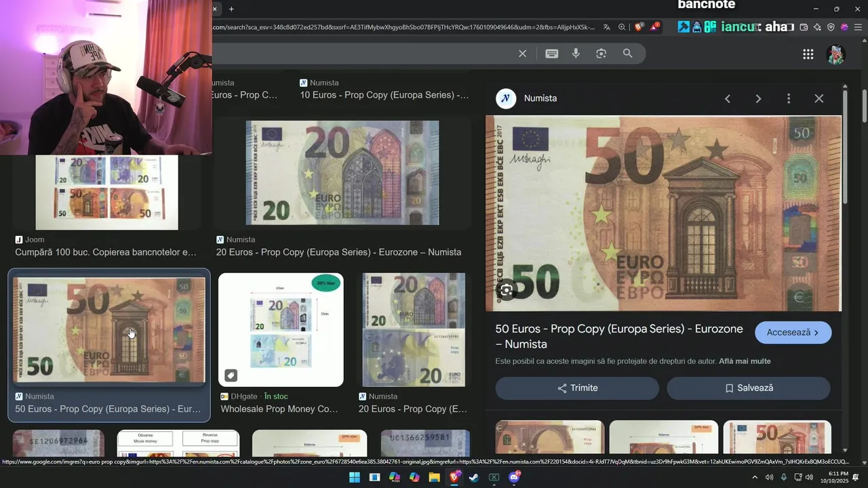This screenshot has width=868, height=488.
Task: Click the 'În stoc' label under DHgate
Action: click(x=276, y=396)
